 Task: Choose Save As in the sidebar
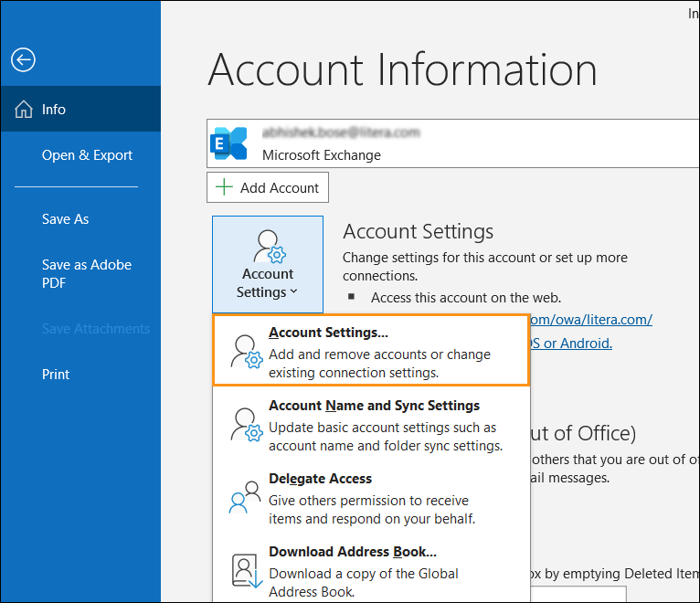(x=65, y=218)
